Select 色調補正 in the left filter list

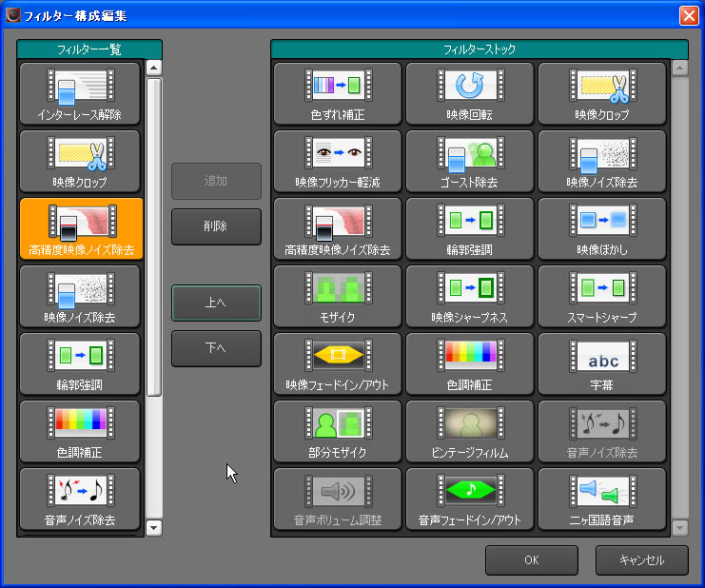click(x=80, y=431)
